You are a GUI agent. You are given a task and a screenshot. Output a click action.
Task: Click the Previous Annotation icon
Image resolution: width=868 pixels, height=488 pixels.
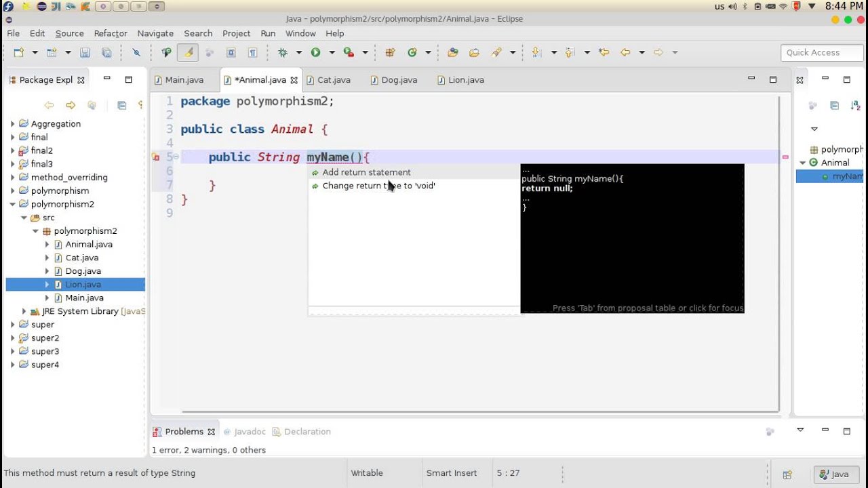(x=570, y=52)
